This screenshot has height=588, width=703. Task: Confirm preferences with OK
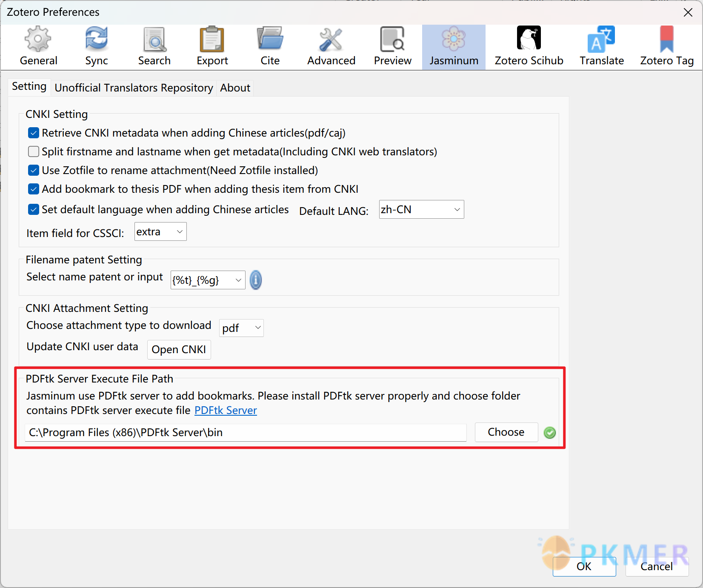tap(584, 567)
